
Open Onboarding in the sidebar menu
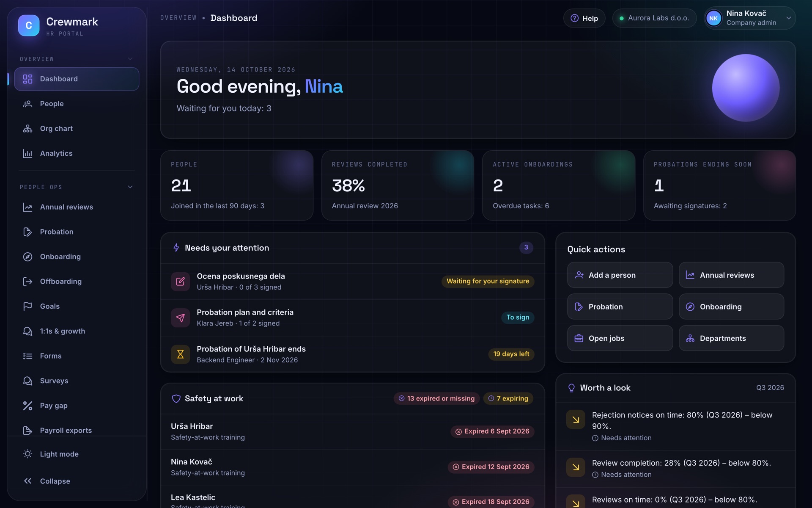[x=77, y=257]
